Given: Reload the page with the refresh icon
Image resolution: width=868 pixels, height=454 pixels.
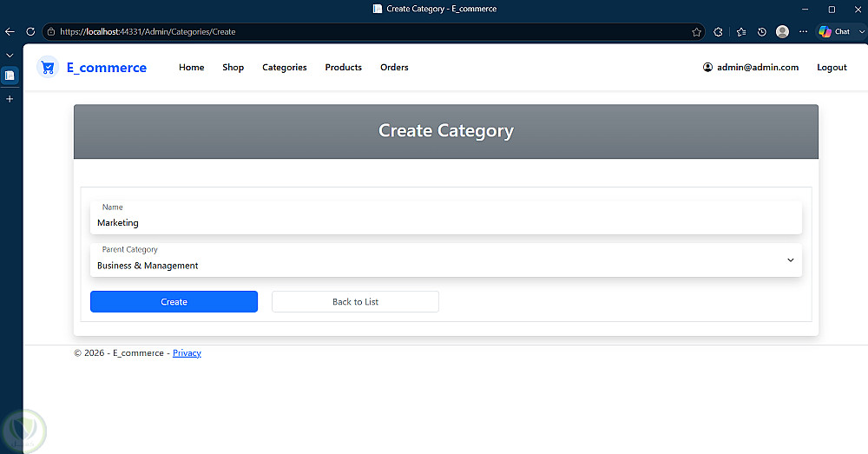Looking at the screenshot, I should (x=30, y=31).
